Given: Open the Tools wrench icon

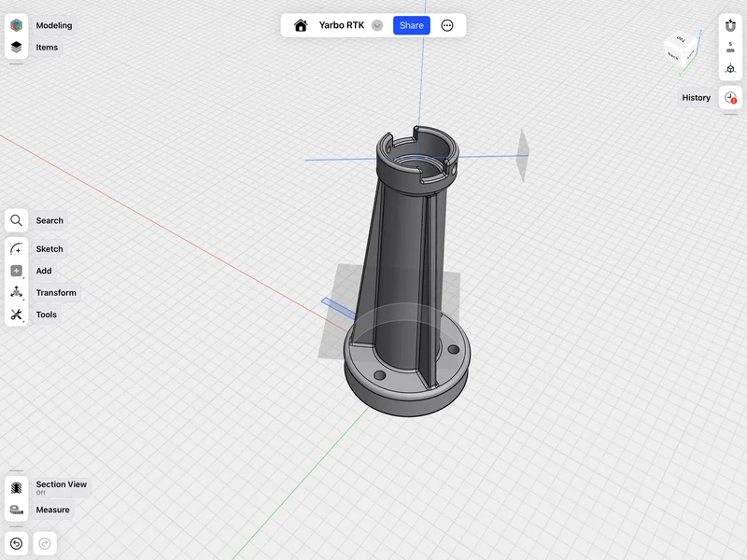Looking at the screenshot, I should [x=16, y=315].
